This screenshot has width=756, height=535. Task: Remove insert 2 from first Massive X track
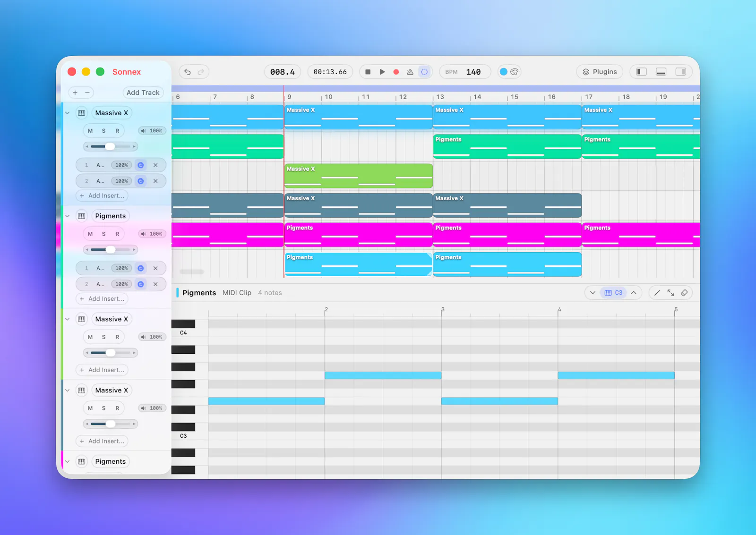click(155, 181)
